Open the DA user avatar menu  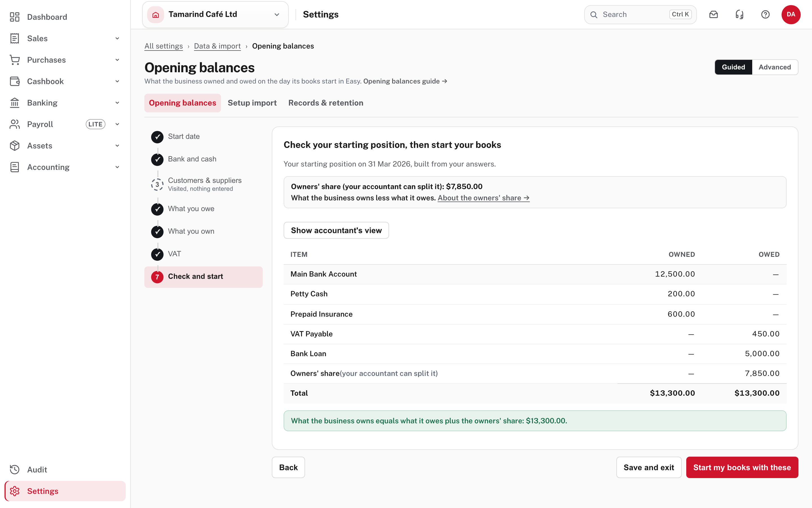[x=791, y=14]
